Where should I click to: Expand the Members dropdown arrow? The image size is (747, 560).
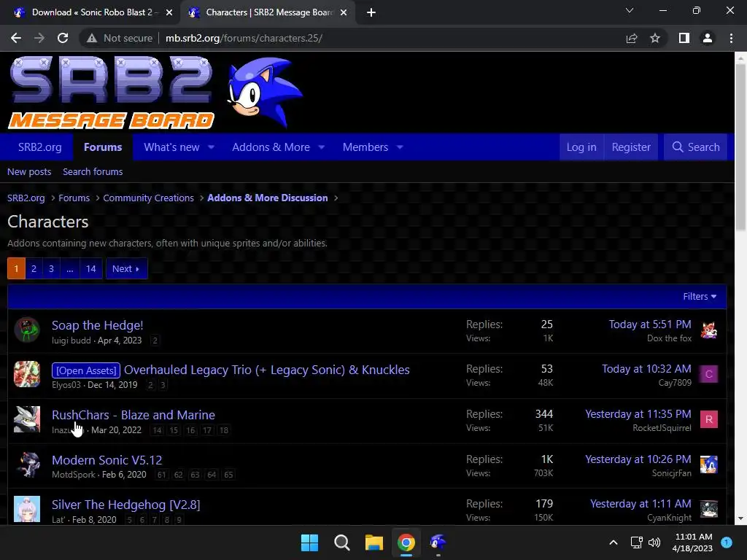tap(400, 147)
